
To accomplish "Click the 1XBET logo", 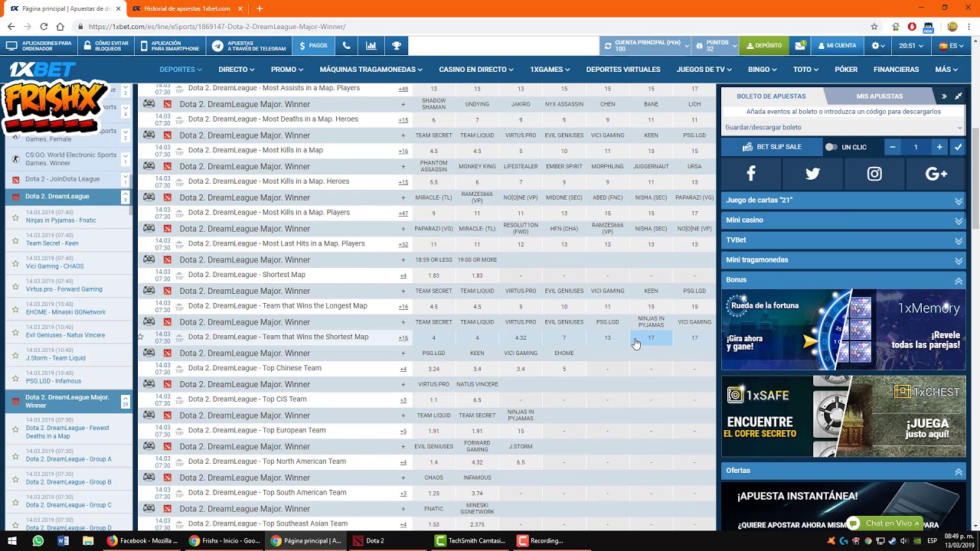I will [42, 69].
